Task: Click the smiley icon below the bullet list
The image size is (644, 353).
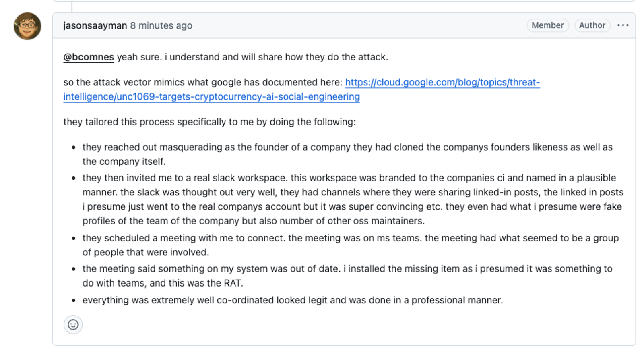Action: pyautogui.click(x=73, y=324)
